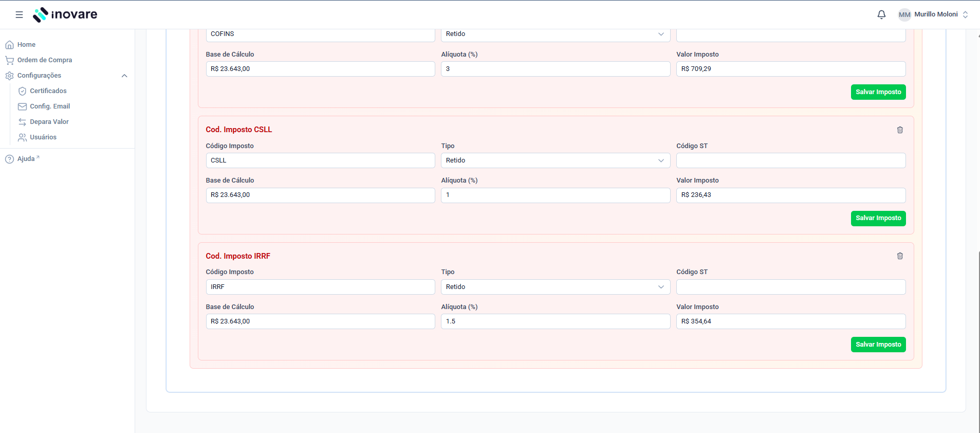Screen dimensions: 980x433
Task: Focus CSLL Código Imposto field
Action: [320, 160]
